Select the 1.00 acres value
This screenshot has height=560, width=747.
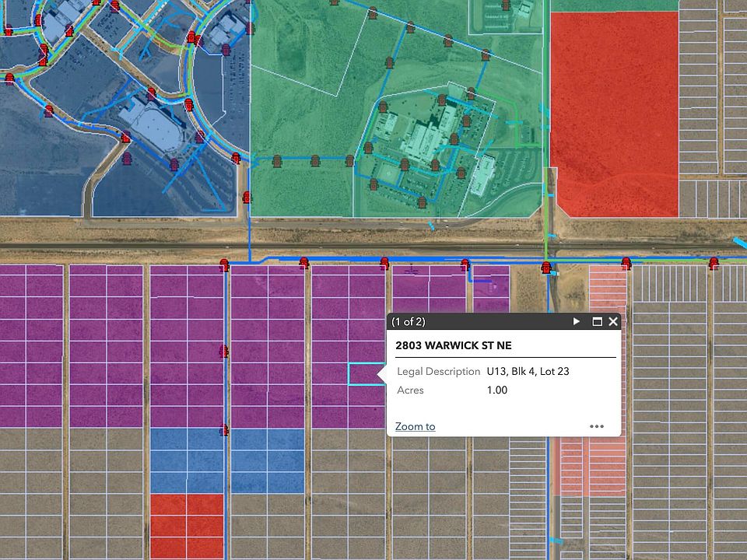497,390
